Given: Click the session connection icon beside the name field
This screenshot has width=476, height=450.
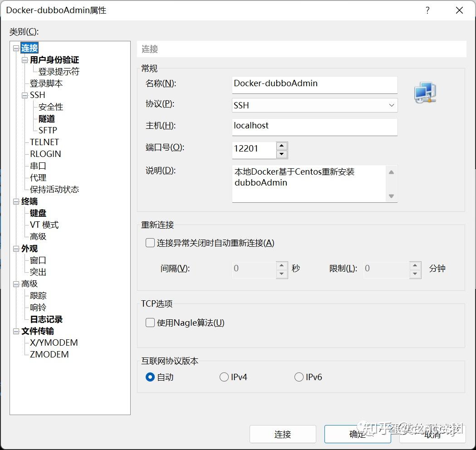Looking at the screenshot, I should 425,93.
